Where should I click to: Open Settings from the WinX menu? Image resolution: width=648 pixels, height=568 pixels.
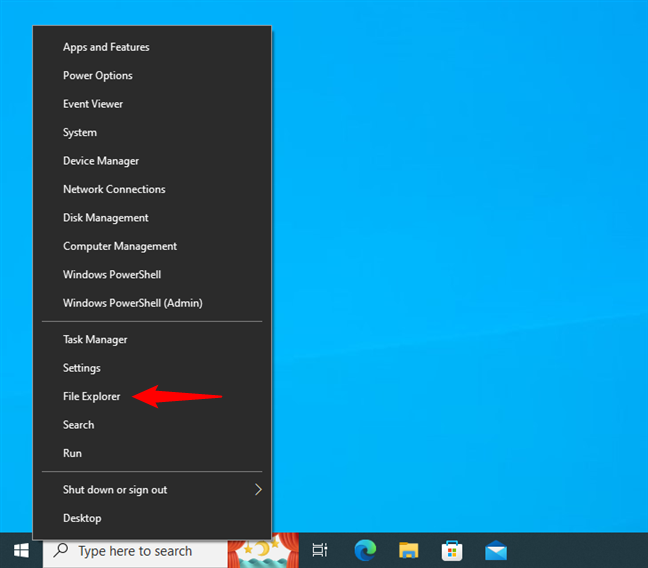pos(152,368)
